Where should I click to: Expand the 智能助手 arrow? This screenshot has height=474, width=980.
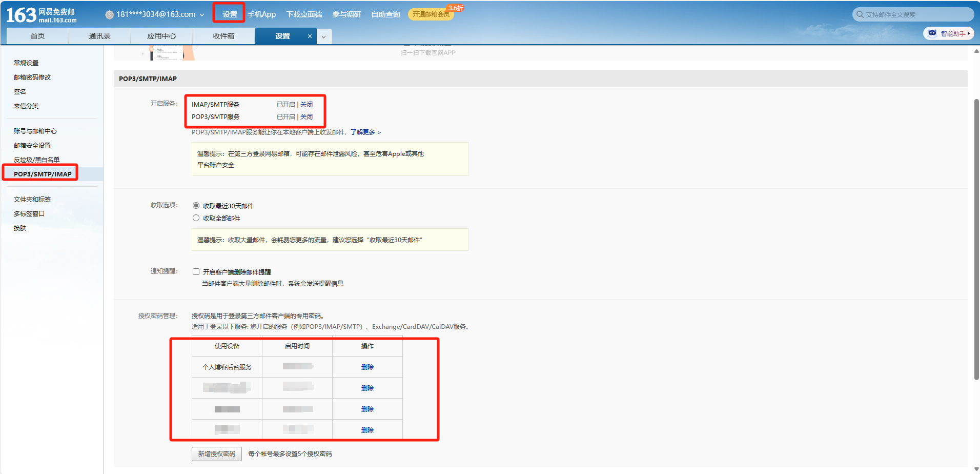[969, 33]
